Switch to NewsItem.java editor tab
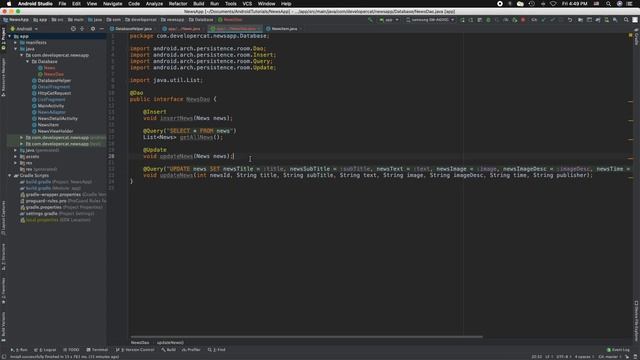The width and height of the screenshot is (640, 360). (x=284, y=29)
